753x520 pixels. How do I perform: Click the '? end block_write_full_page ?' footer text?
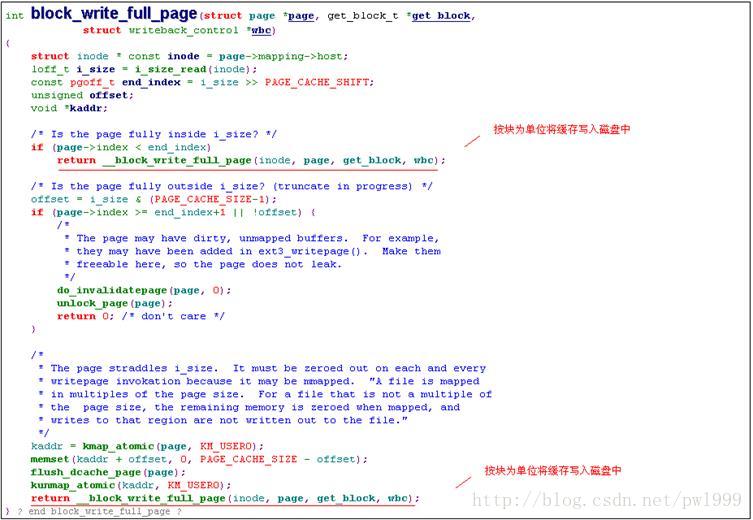[99, 511]
